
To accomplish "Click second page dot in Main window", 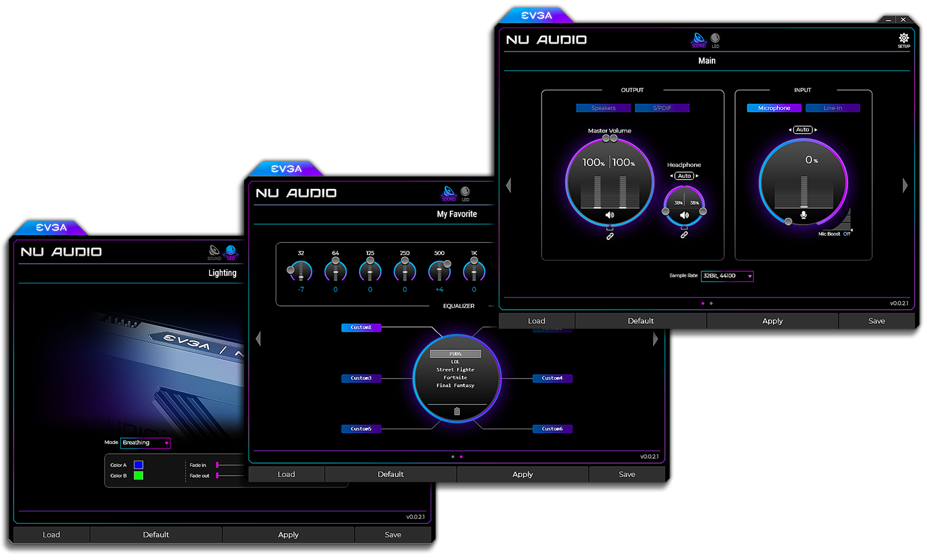I will tap(711, 303).
